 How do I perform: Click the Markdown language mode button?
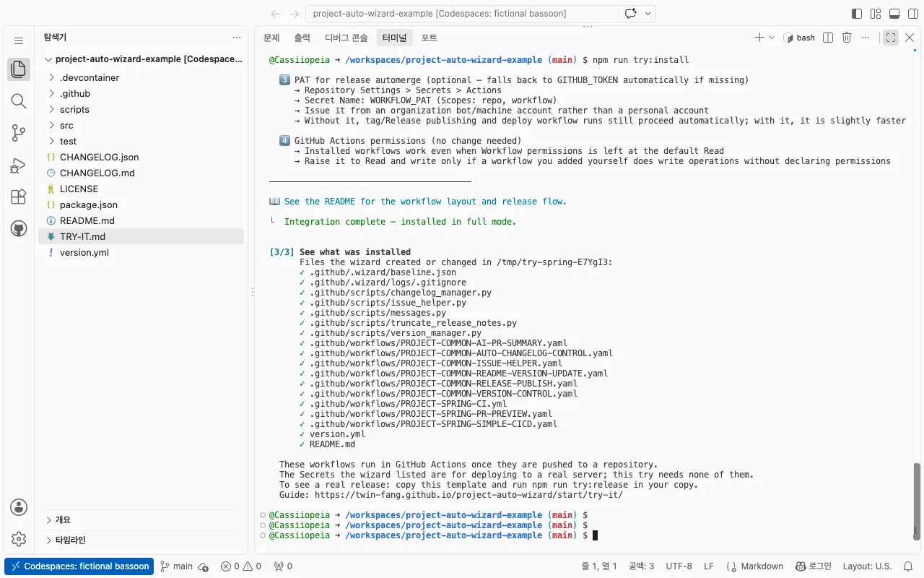[755, 566]
